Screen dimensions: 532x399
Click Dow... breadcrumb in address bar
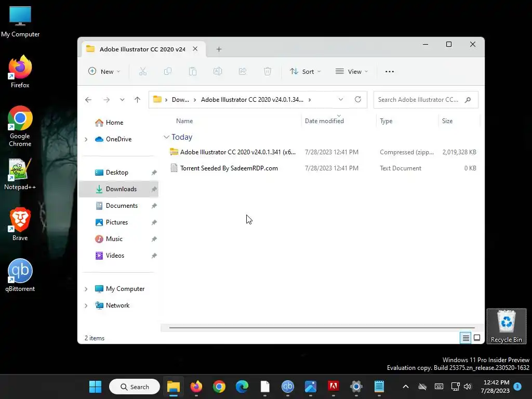tap(180, 100)
